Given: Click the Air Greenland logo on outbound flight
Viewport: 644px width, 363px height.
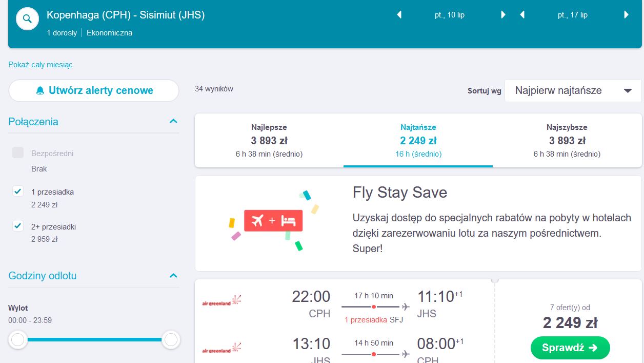Looking at the screenshot, I should coord(222,300).
